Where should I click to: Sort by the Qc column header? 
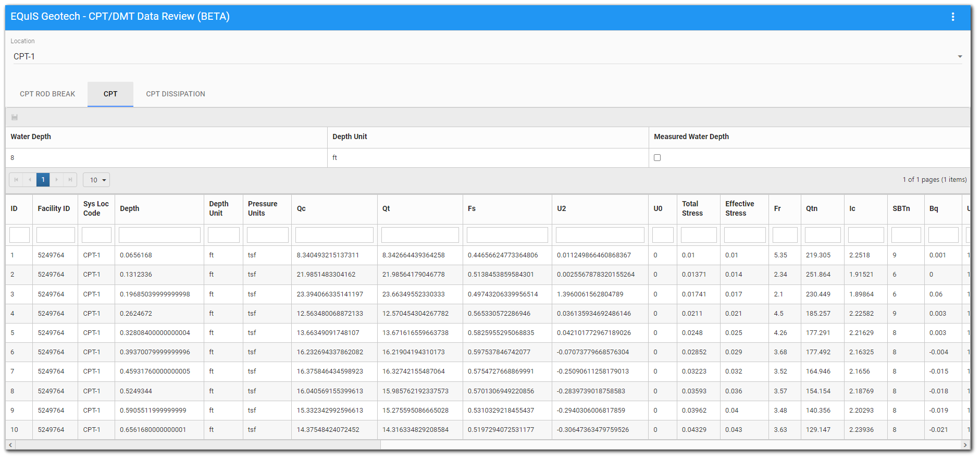[301, 208]
